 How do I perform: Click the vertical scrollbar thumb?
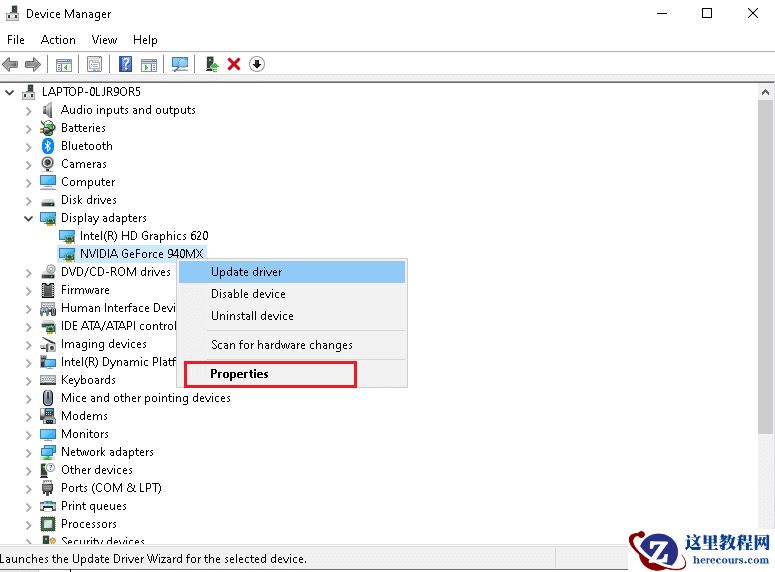[x=765, y=267]
